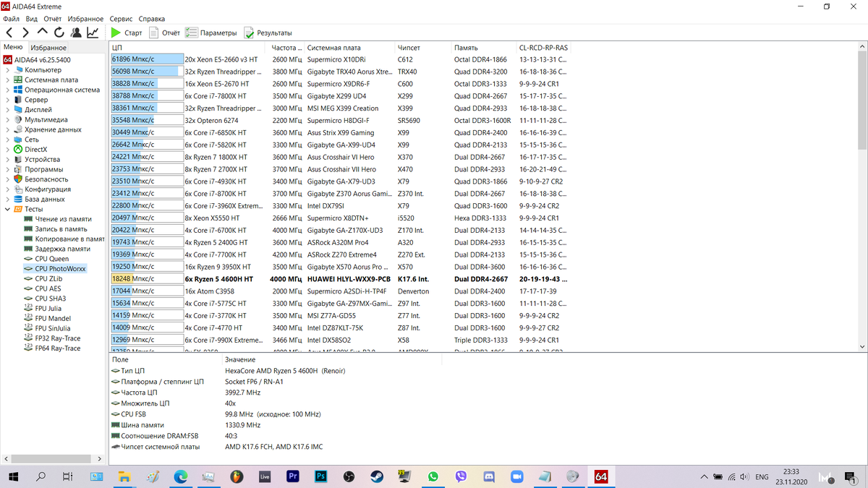Click the ENG language indicator
This screenshot has height=488, width=868.
tap(761, 476)
